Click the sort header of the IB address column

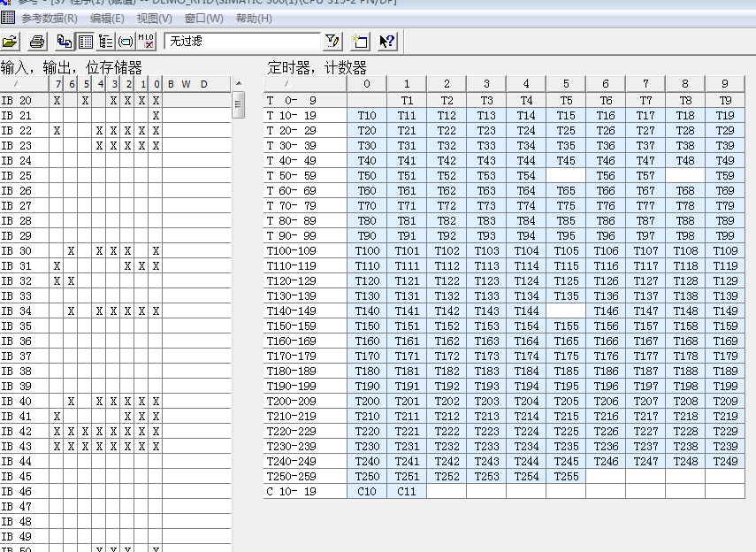[x=24, y=84]
